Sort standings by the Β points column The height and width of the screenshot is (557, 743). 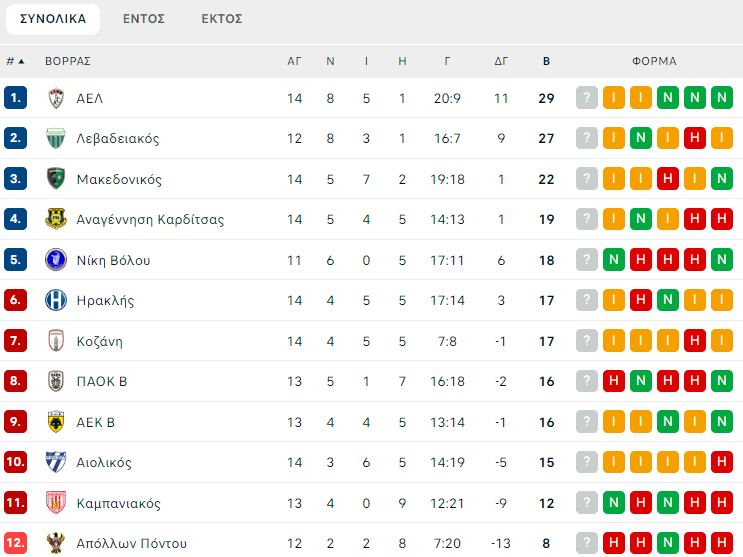click(546, 61)
